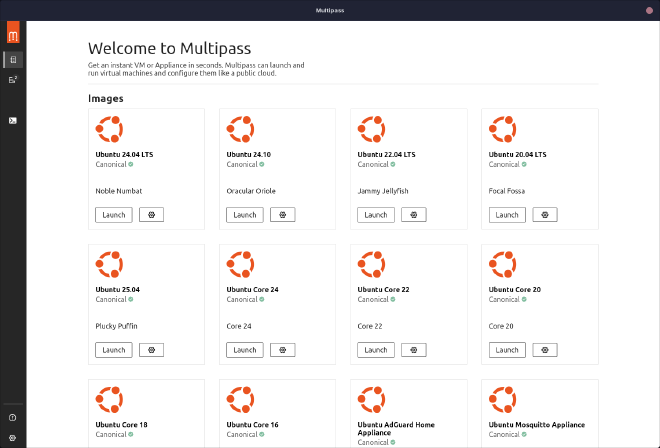Select the 'Noble Numbat' text
Screen dimensions: 660x448
119,191
